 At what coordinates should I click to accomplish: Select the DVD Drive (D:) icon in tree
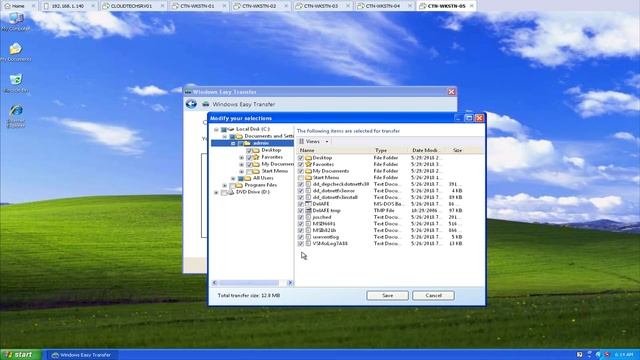[230, 192]
